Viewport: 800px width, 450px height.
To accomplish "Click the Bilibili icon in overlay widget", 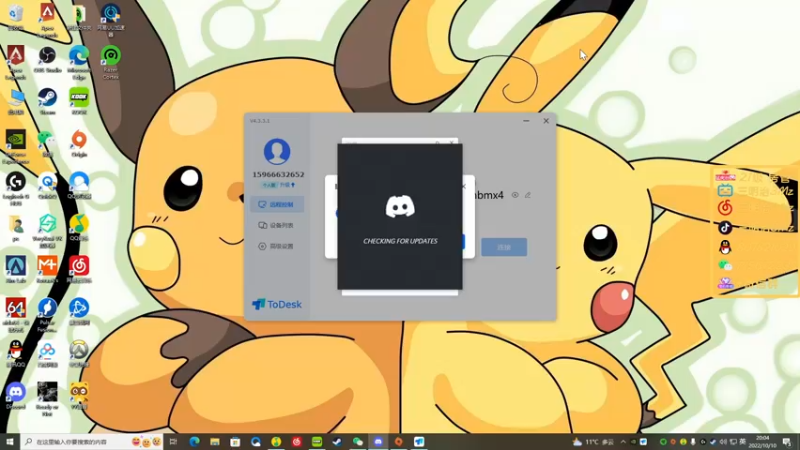I will coord(725,191).
